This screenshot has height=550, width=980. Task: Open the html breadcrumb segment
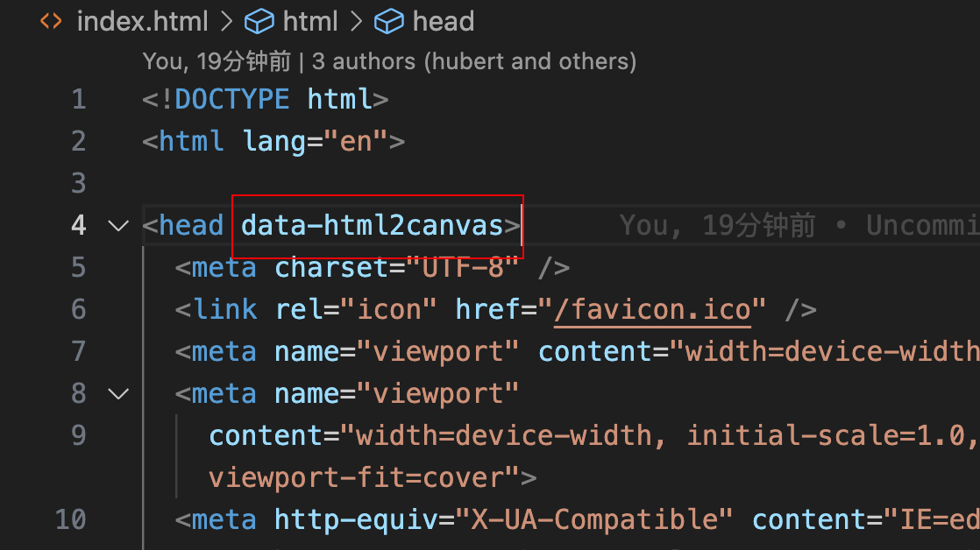pos(310,22)
